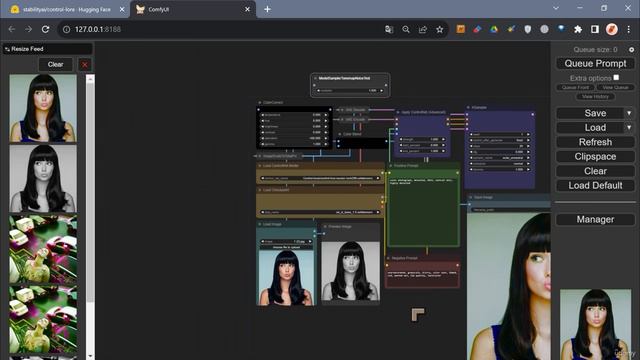Click the Load Default button
The image size is (640, 360).
pos(595,186)
